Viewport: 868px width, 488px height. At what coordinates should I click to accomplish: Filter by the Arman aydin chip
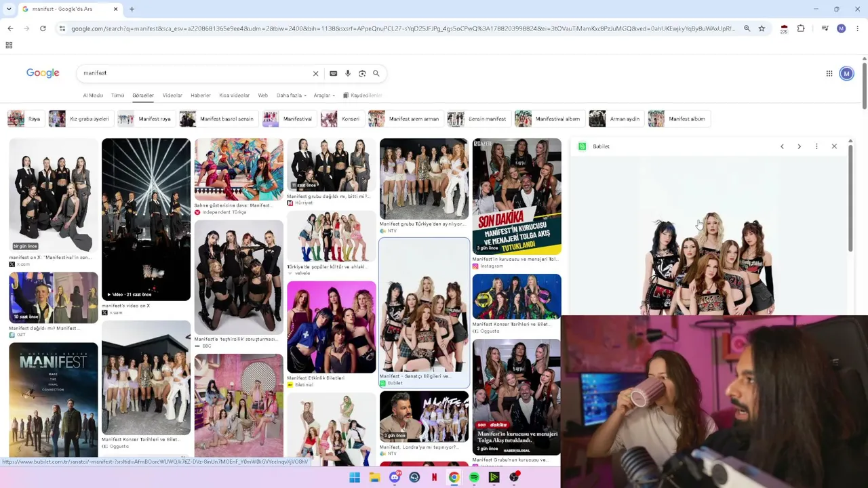tap(615, 119)
